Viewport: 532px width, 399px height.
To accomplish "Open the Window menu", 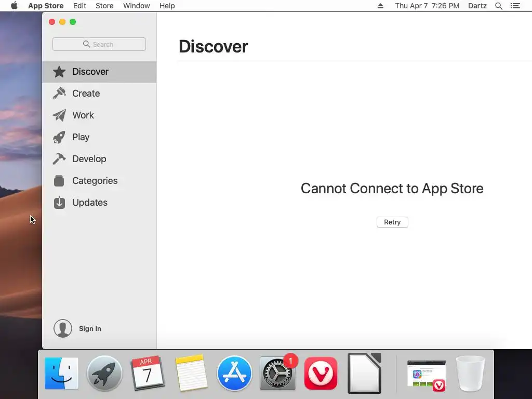I will pos(137,6).
